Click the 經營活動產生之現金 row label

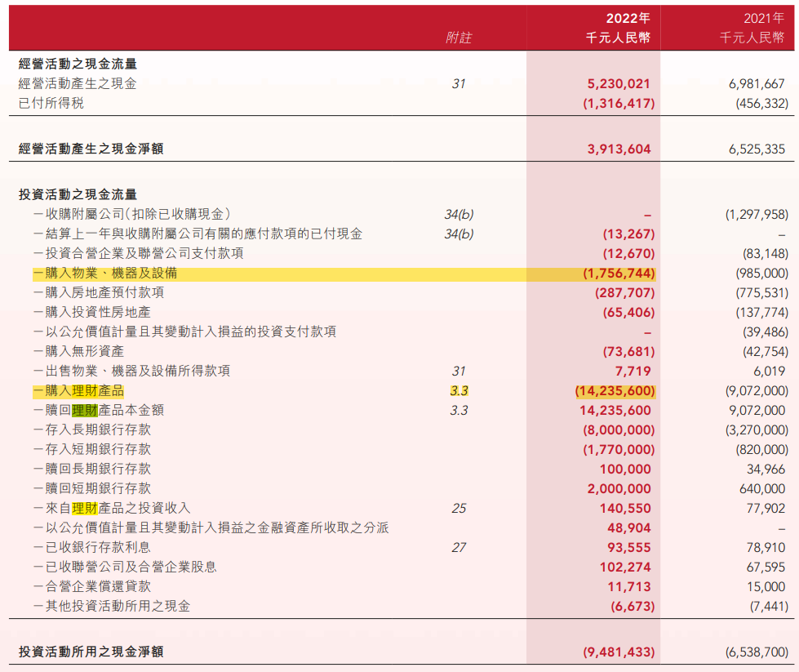[78, 83]
